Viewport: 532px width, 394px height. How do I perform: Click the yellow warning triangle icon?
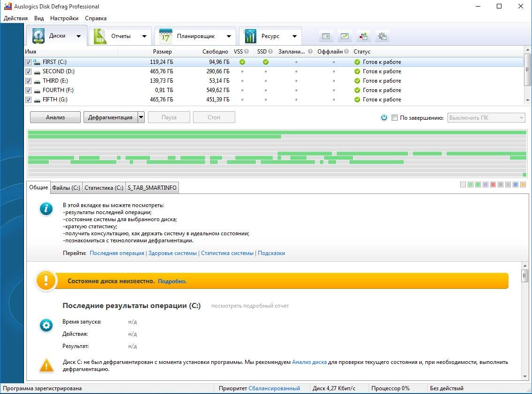coord(46,366)
